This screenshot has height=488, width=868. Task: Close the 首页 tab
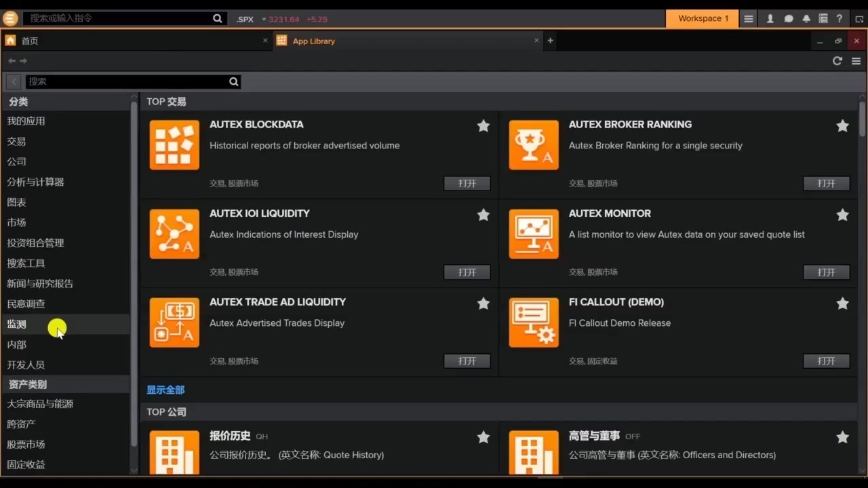click(265, 41)
